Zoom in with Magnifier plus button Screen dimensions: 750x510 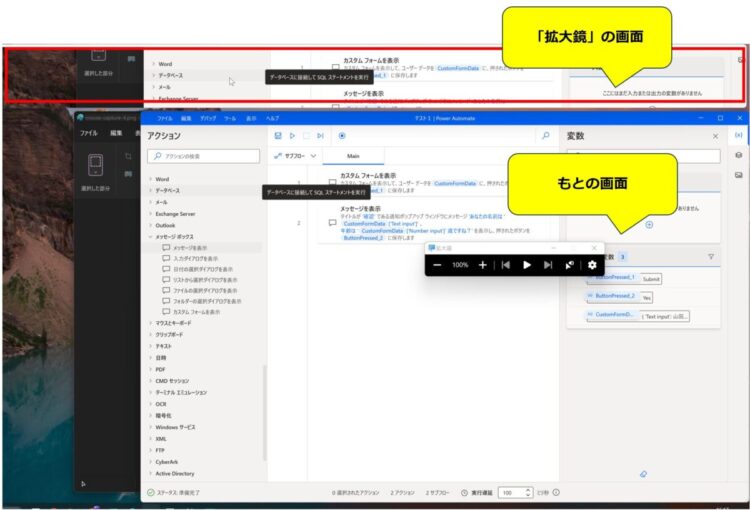[483, 265]
